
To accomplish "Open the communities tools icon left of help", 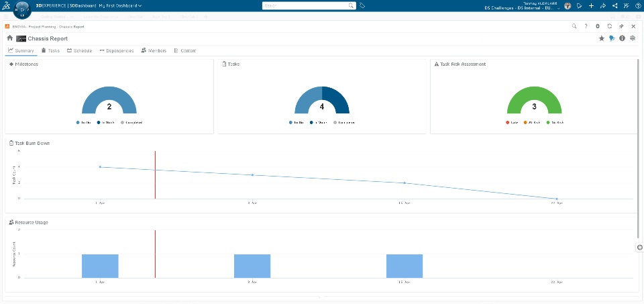I will click(626, 6).
